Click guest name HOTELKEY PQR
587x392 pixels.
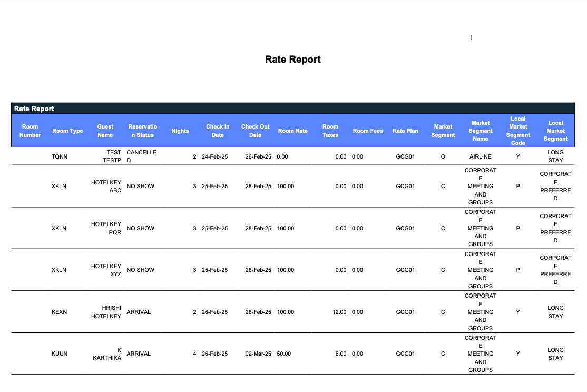pos(106,228)
